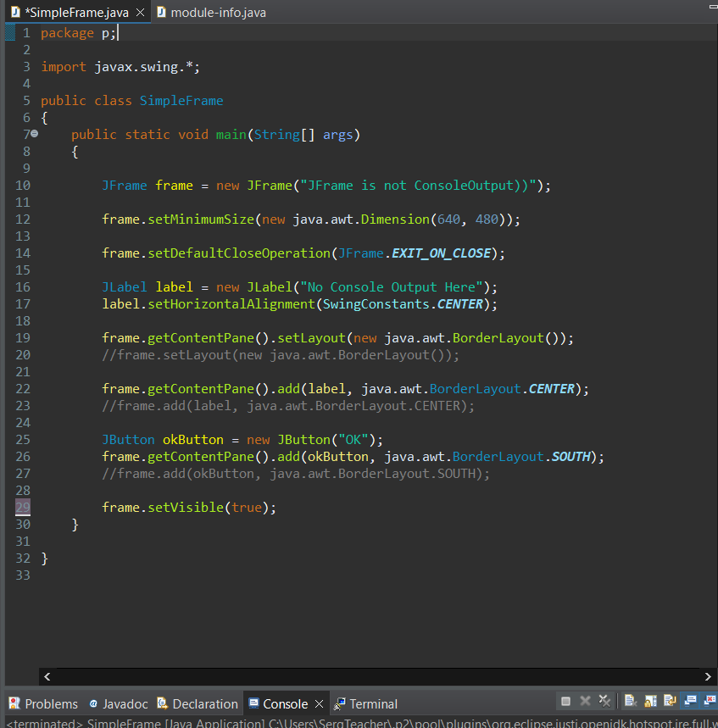
Task: Click 'import' keyword on line 3
Action: [x=64, y=67]
